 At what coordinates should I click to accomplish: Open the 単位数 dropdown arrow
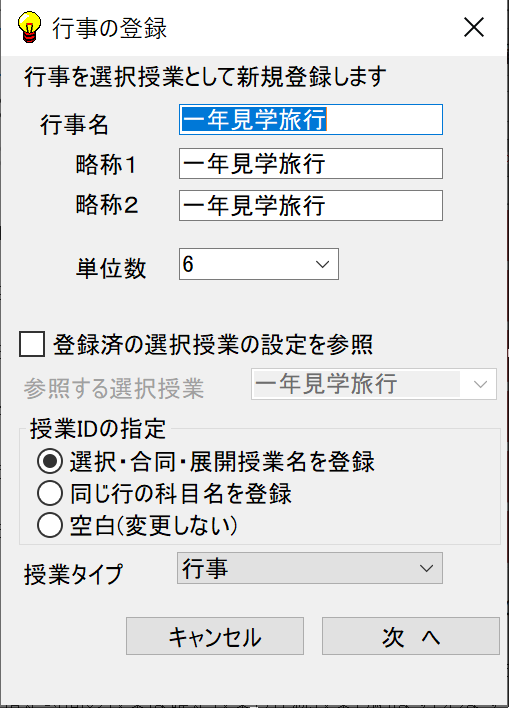pos(322,264)
